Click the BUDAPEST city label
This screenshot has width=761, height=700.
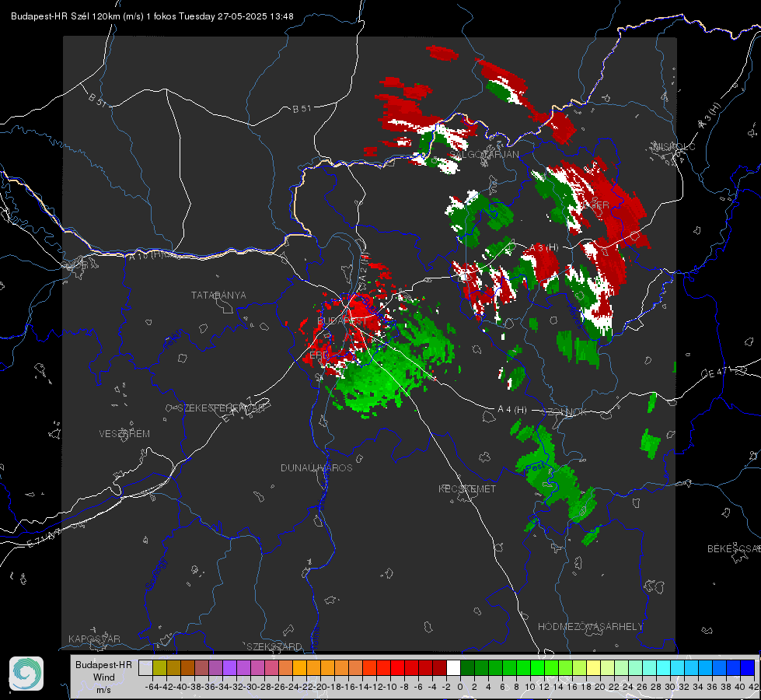[x=342, y=320]
